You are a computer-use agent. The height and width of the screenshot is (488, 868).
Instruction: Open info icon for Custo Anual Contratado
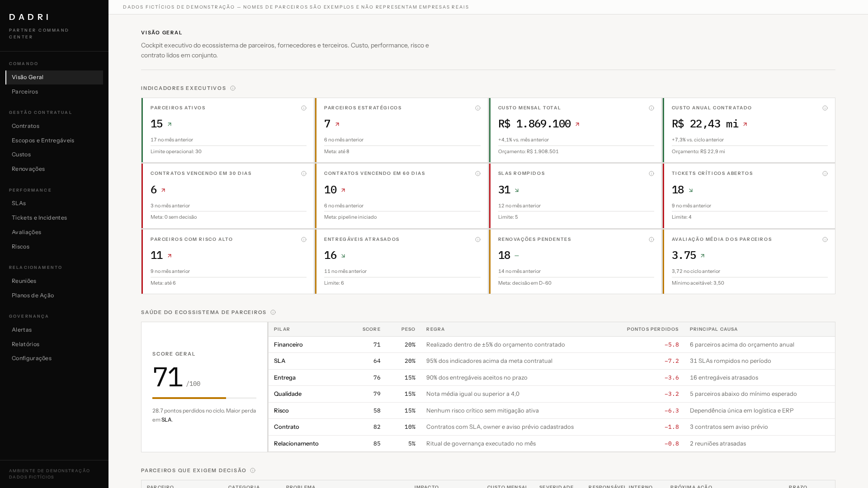825,108
